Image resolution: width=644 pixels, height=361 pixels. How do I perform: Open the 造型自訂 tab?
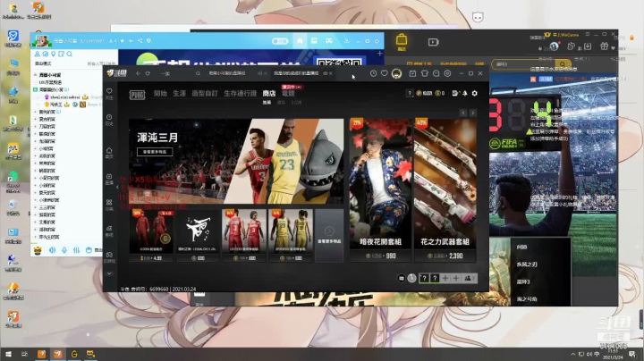point(205,94)
